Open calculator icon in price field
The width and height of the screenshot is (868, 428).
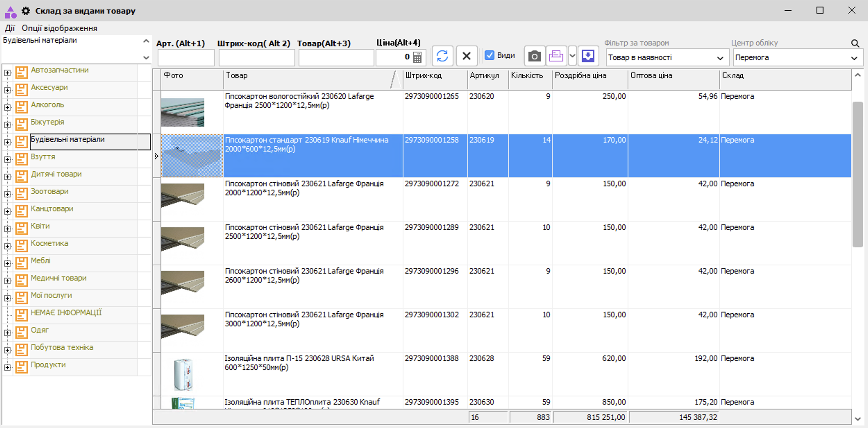pyautogui.click(x=417, y=57)
